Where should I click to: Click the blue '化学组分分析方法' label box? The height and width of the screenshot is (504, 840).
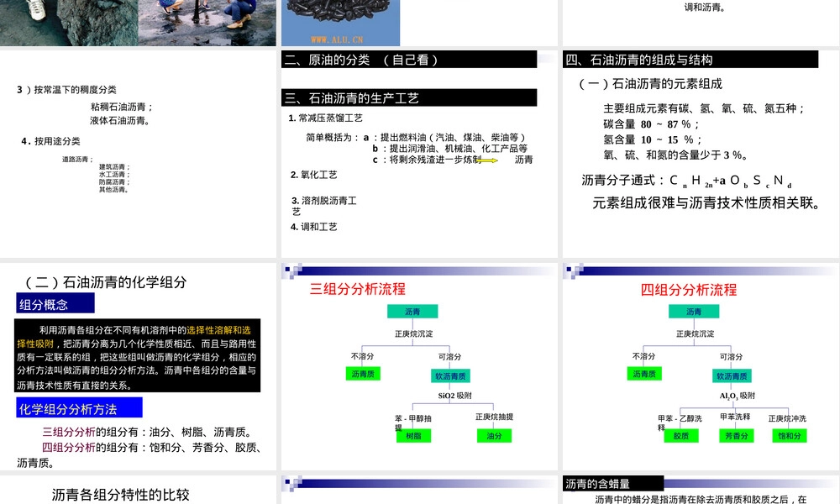point(79,407)
